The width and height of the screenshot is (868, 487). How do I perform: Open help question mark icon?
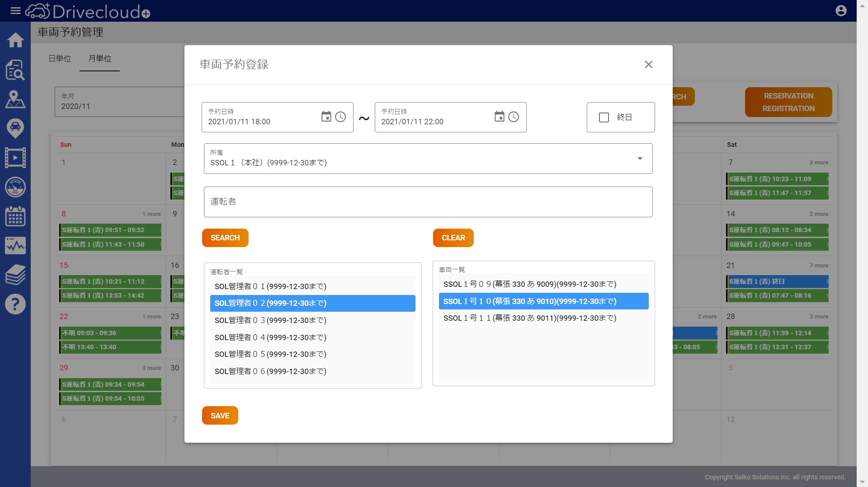pyautogui.click(x=15, y=304)
